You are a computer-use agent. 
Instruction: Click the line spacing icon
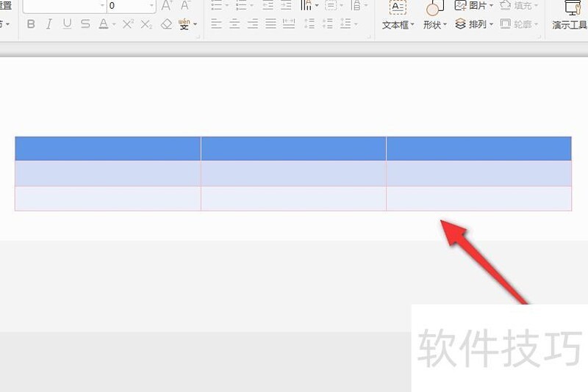pos(345,24)
